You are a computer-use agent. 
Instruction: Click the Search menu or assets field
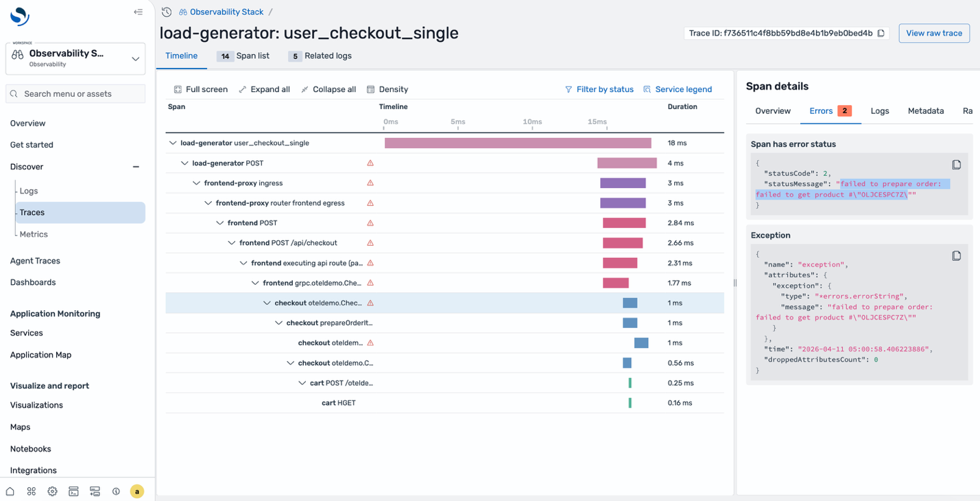coord(75,93)
